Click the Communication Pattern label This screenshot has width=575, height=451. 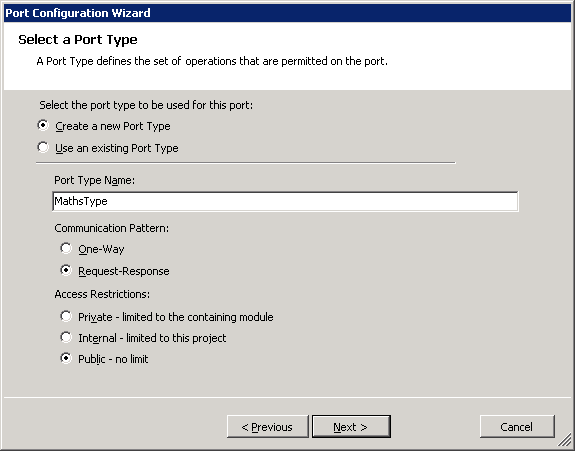pos(111,228)
